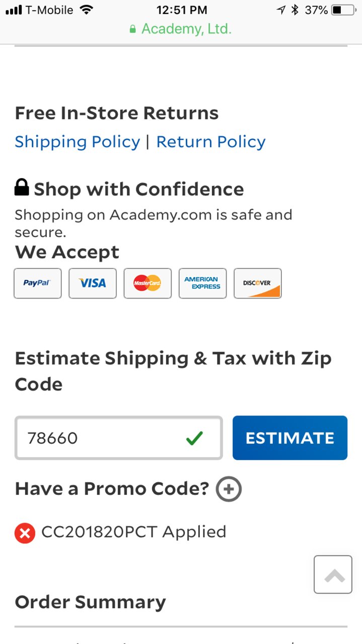The width and height of the screenshot is (362, 644).
Task: Open the Return Policy link
Action: click(211, 142)
